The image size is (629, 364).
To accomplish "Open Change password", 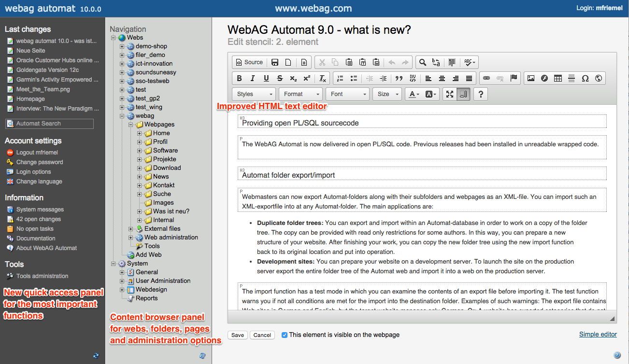I will point(40,162).
